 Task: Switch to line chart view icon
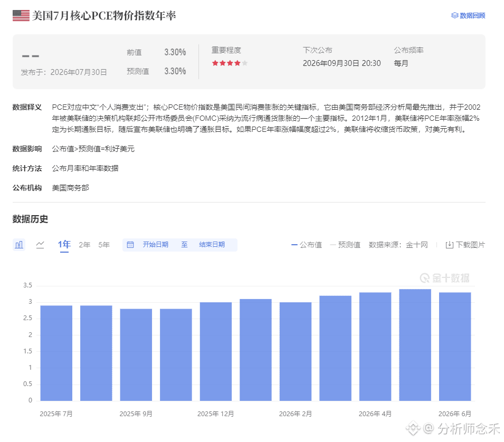click(40, 245)
